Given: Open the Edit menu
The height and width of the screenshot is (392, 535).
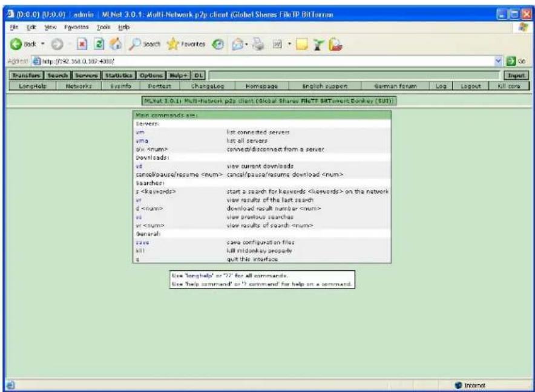Looking at the screenshot, I should coord(31,27).
